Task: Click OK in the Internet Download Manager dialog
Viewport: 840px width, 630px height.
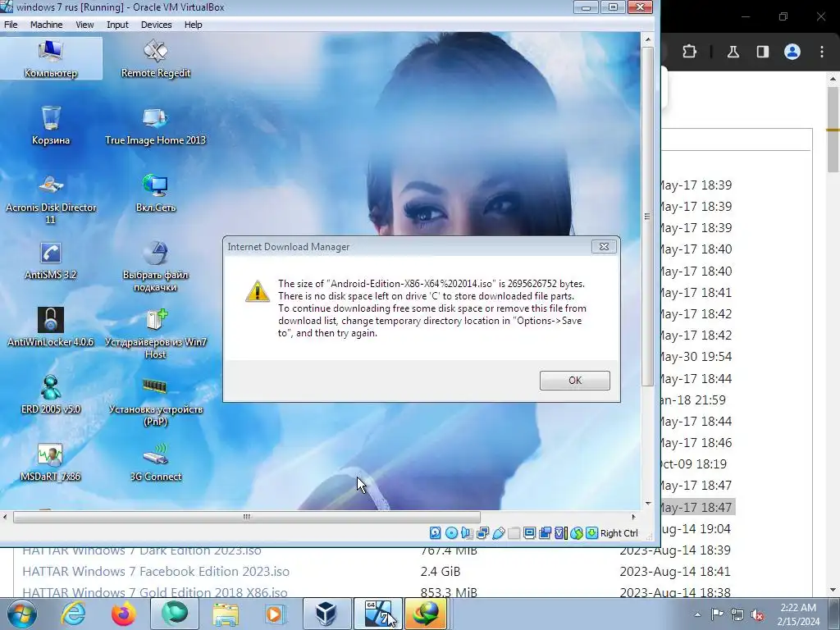Action: [x=574, y=381]
